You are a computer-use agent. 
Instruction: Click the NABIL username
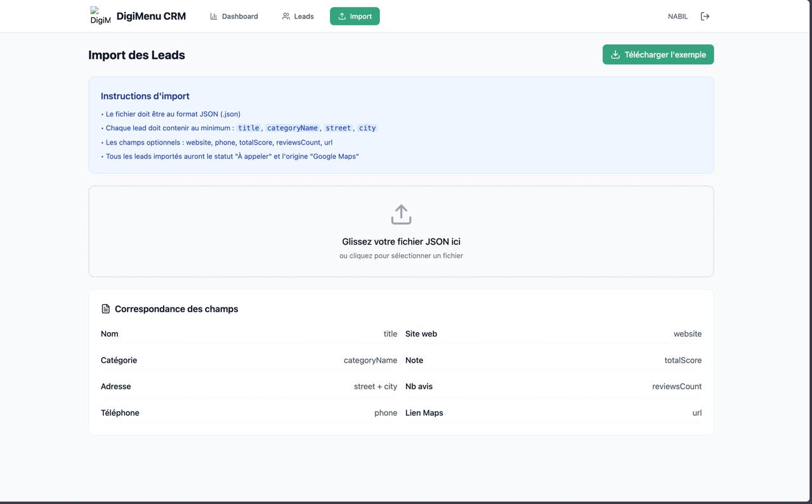pyautogui.click(x=678, y=16)
